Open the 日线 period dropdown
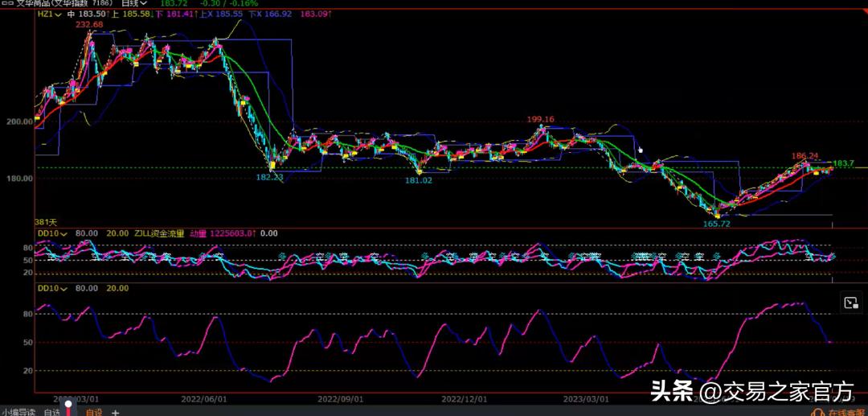Image resolution: width=868 pixels, height=416 pixels. pos(134,3)
